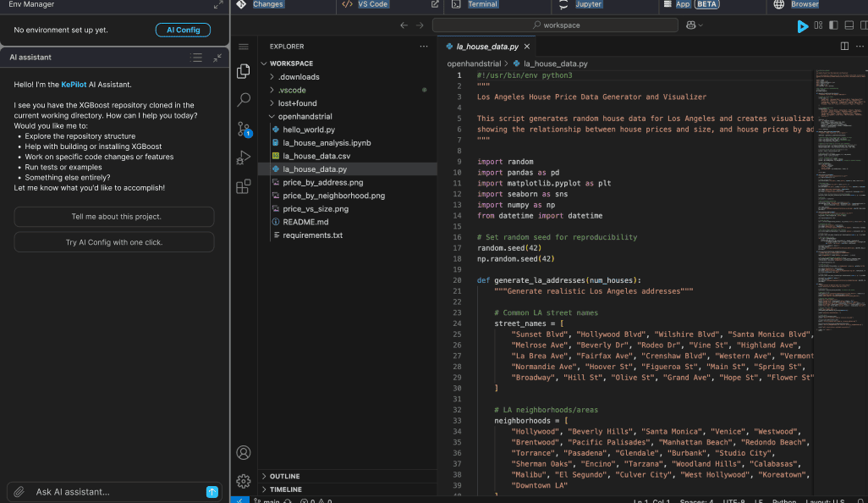
Task: Toggle the primary side bar
Action: [833, 25]
